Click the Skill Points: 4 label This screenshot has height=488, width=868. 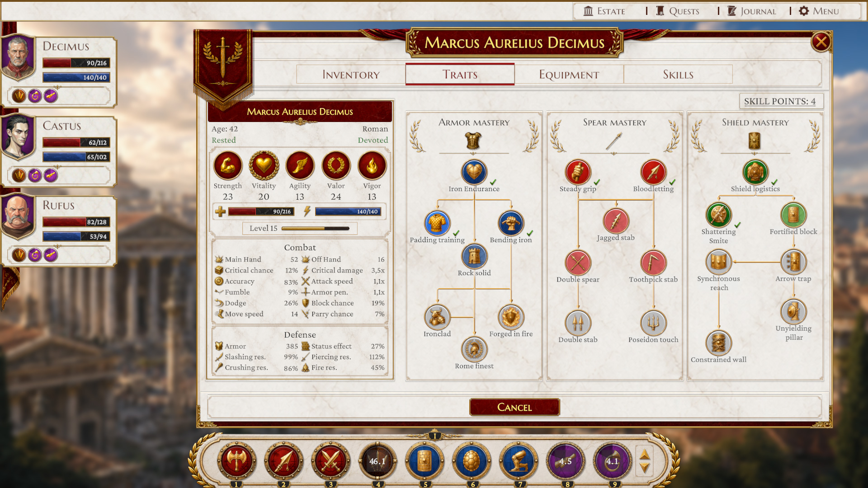(x=780, y=101)
